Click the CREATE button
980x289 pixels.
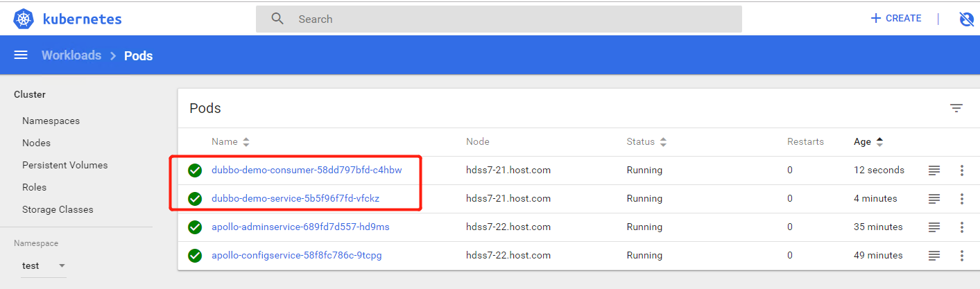[x=896, y=19]
